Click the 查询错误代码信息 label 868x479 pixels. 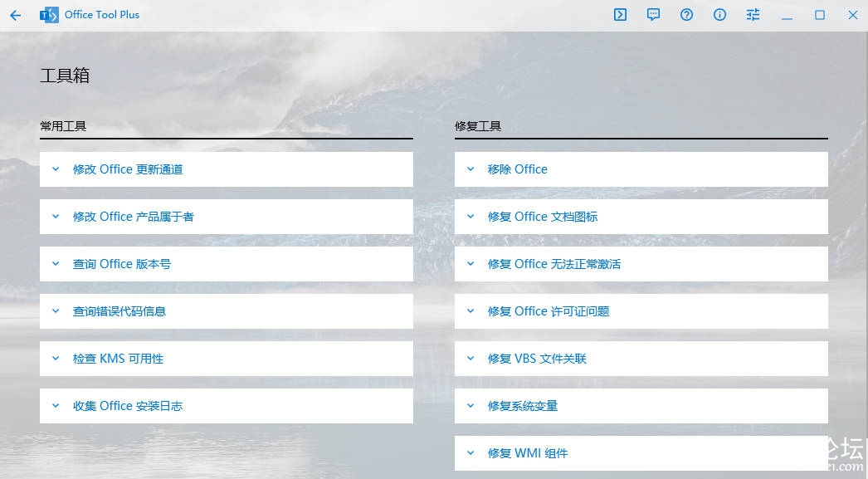[119, 311]
